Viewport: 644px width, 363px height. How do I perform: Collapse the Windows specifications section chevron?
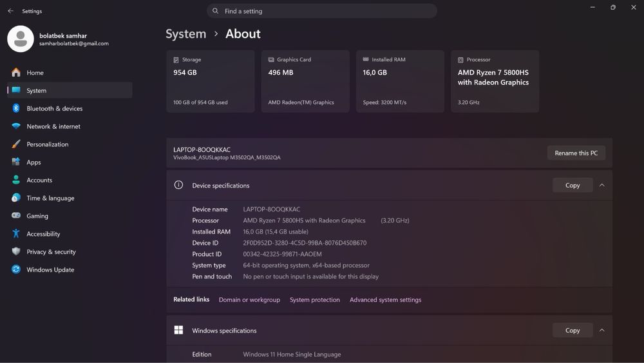click(x=601, y=330)
